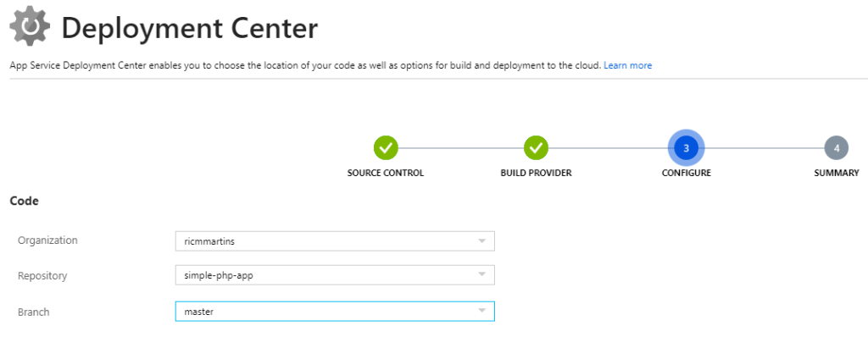Screen dimensions: 868x348
Task: Open the ricmmartins organization combo box
Action: 335,241
